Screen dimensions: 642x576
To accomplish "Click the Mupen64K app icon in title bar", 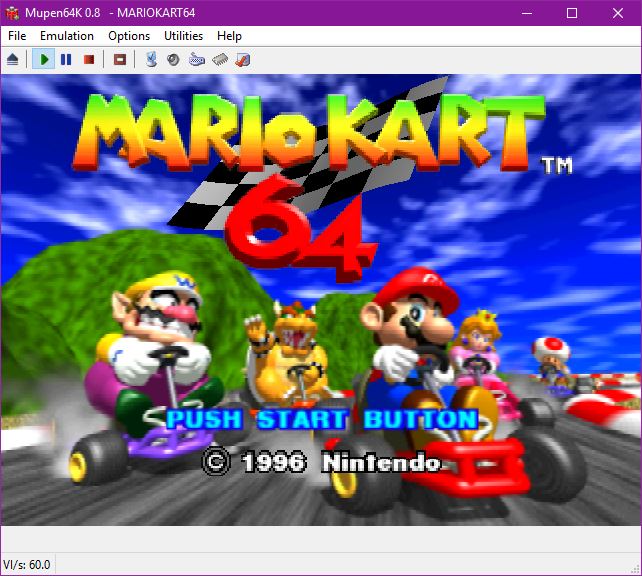I will [12, 13].
